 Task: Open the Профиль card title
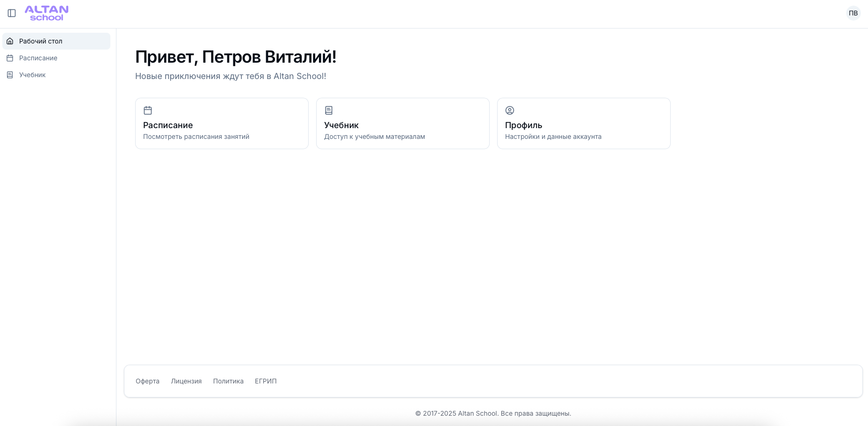coord(523,125)
